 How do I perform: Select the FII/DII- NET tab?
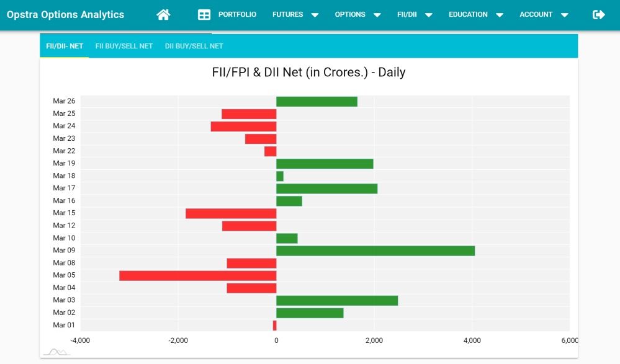[65, 47]
